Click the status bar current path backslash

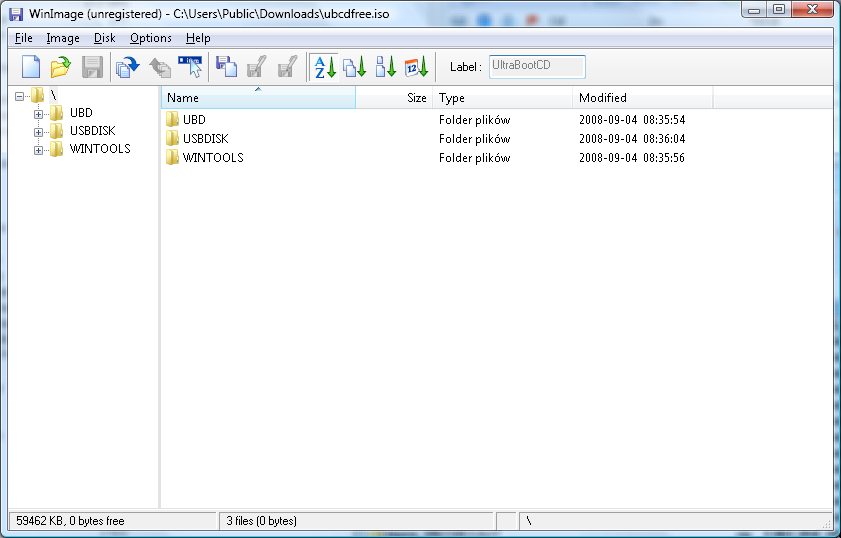pyautogui.click(x=529, y=521)
